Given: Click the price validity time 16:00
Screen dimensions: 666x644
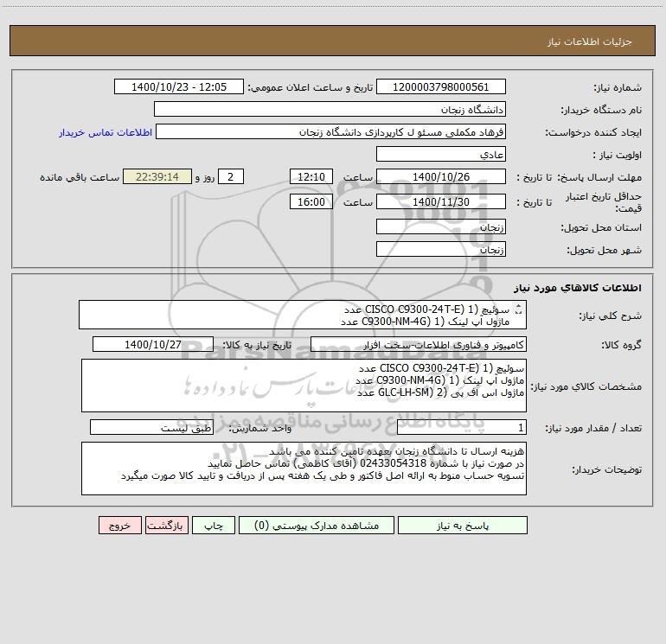Looking at the screenshot, I should pyautogui.click(x=311, y=201).
